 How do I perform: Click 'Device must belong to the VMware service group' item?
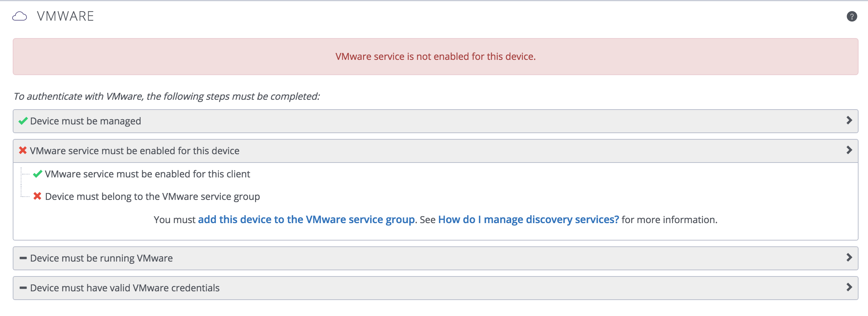point(152,197)
